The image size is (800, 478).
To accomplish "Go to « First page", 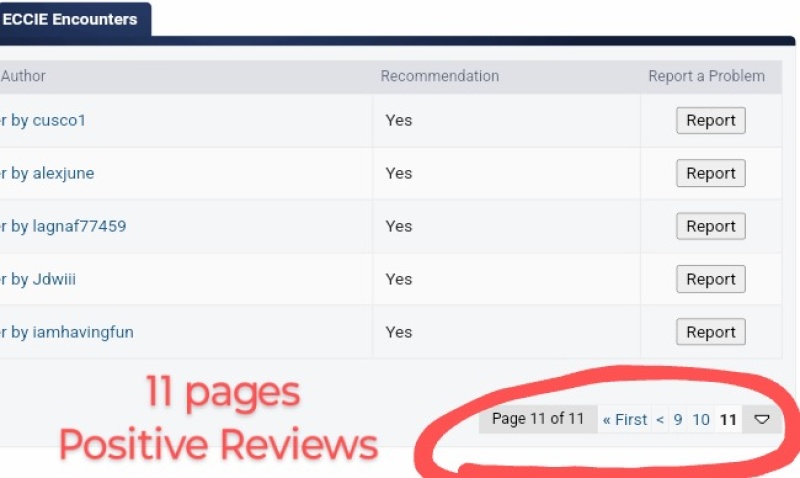I will [x=624, y=419].
